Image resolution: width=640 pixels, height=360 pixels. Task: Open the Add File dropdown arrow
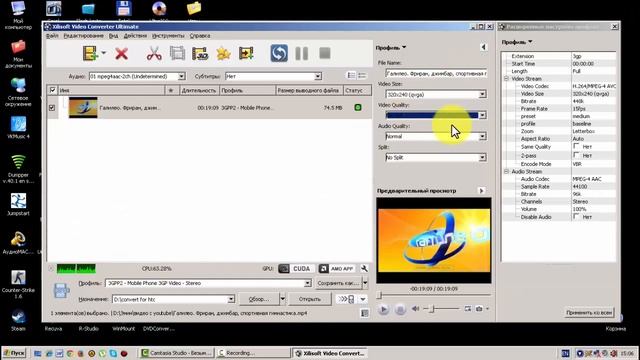click(x=103, y=53)
